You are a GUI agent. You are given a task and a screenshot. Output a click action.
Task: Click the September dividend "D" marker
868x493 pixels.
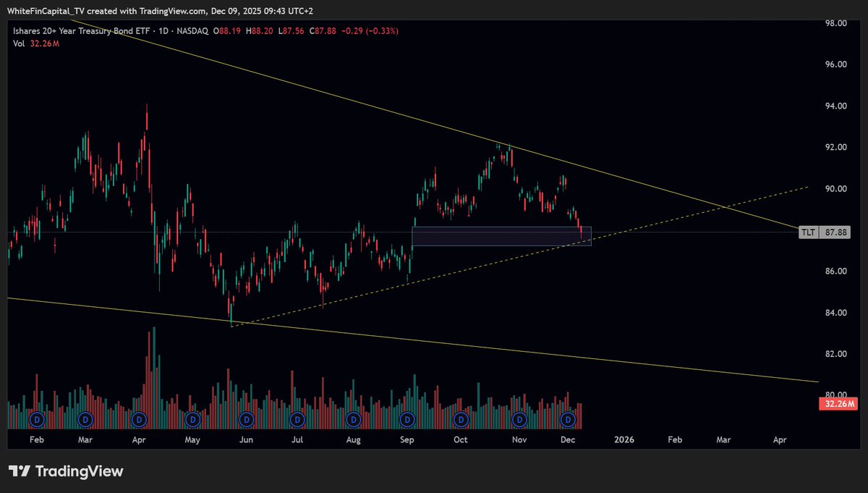tap(407, 418)
